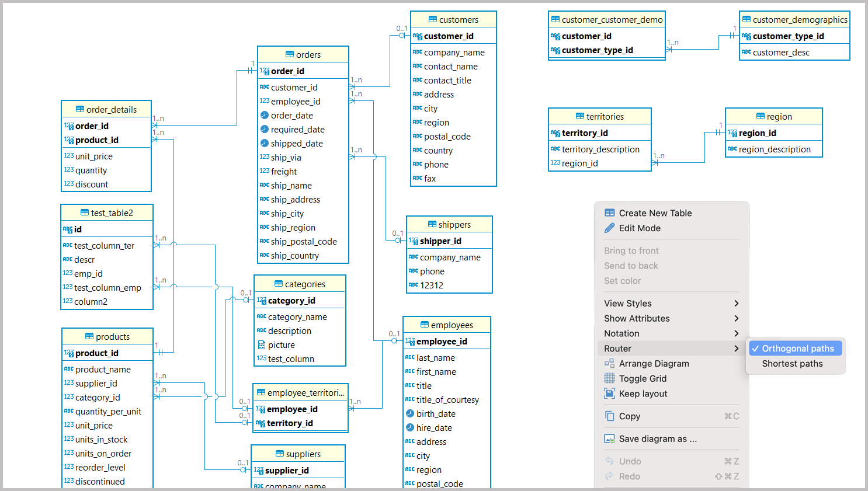868x491 pixels.
Task: Click the Arrange Diagram icon
Action: pos(609,364)
